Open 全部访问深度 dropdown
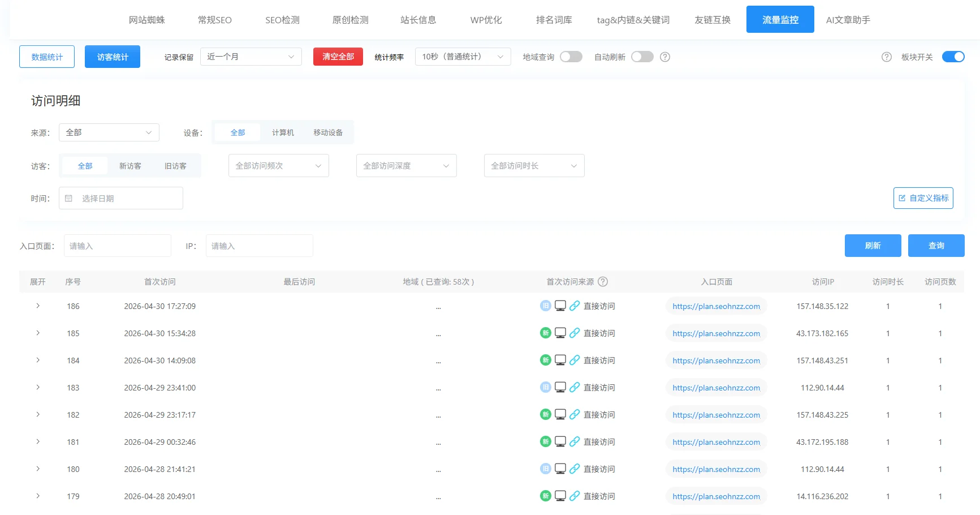This screenshot has width=980, height=515. click(407, 166)
